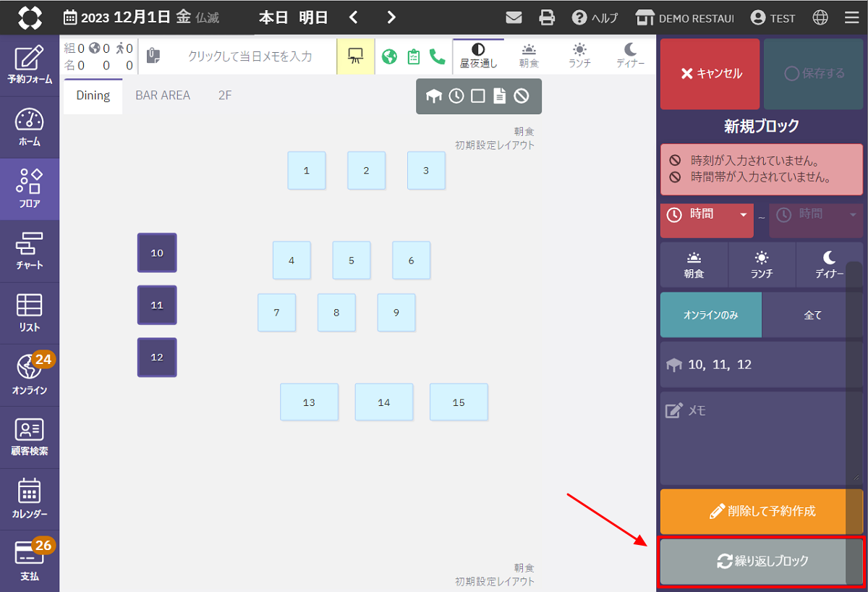Open チャート in the sidebar
The image size is (868, 592).
pyautogui.click(x=30, y=251)
